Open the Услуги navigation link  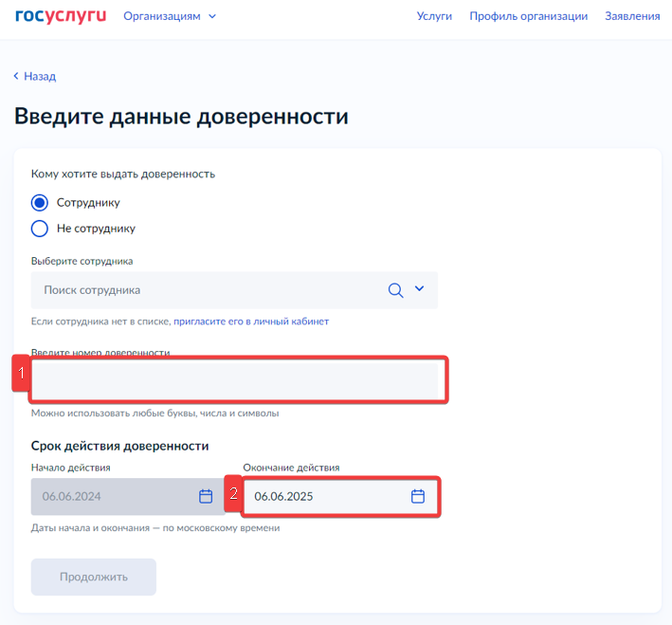coord(434,16)
